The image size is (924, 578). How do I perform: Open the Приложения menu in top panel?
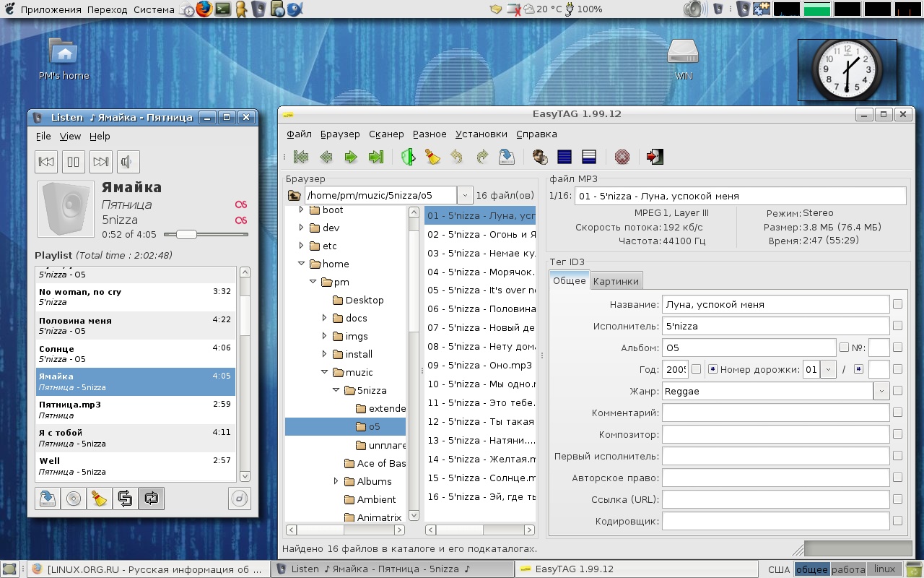[x=51, y=9]
